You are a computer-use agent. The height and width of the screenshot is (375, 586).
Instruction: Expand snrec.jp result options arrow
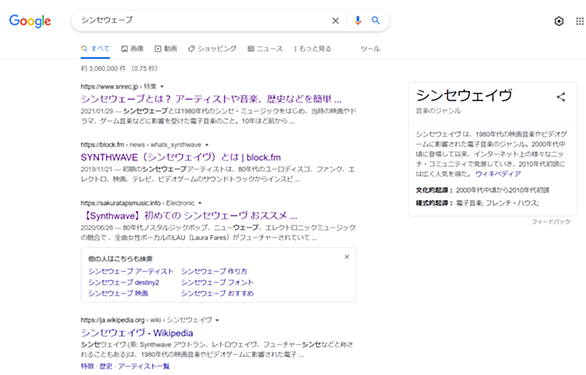click(x=162, y=87)
